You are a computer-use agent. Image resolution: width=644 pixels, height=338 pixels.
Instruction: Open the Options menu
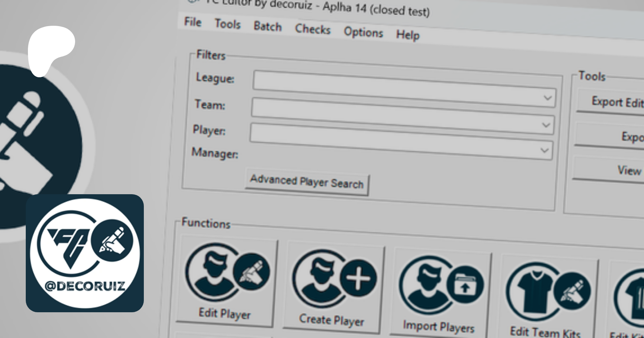tap(363, 33)
